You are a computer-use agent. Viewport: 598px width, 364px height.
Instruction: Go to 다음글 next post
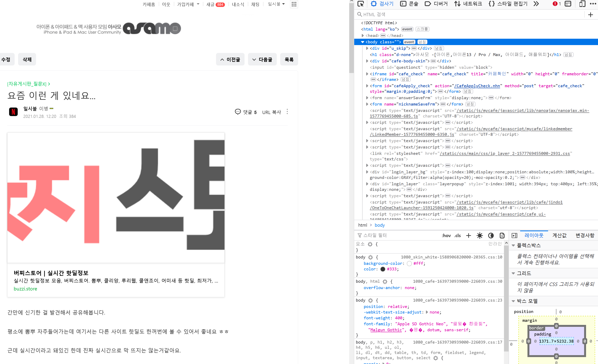click(x=262, y=59)
